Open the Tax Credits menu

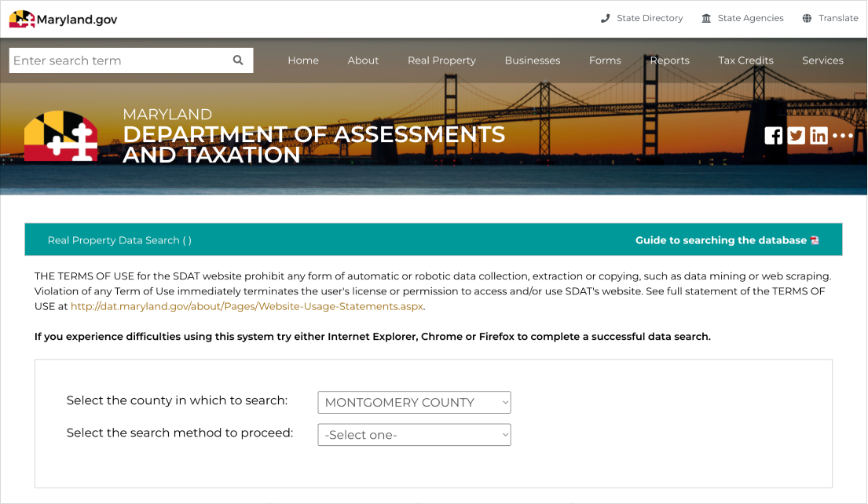[x=745, y=60]
